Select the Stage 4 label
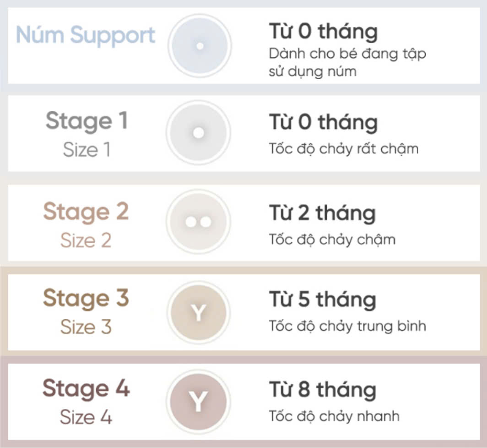 tap(86, 388)
